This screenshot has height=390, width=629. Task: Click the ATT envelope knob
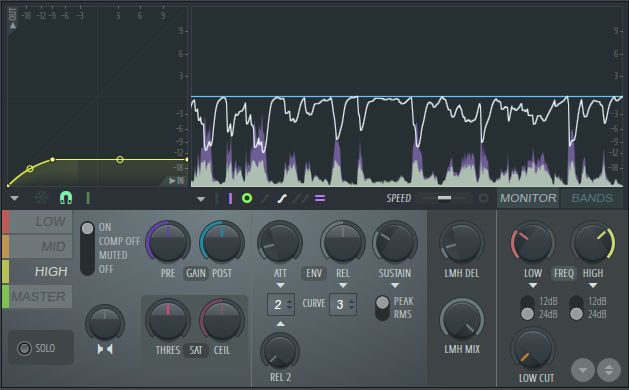pos(280,242)
